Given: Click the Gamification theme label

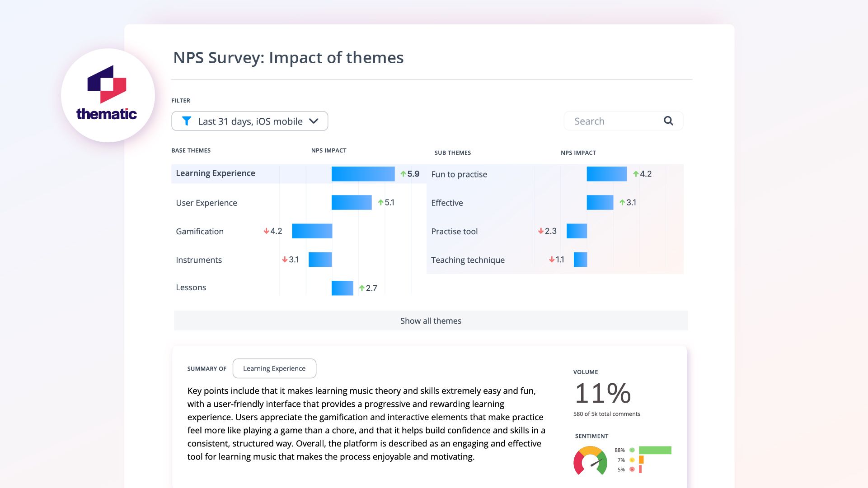Looking at the screenshot, I should [x=199, y=231].
